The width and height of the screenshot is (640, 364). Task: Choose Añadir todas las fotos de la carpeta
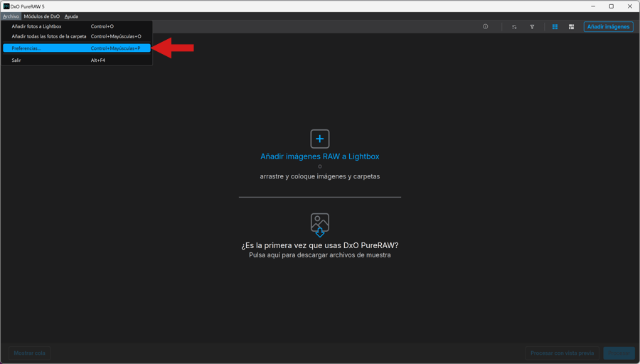[x=77, y=36]
